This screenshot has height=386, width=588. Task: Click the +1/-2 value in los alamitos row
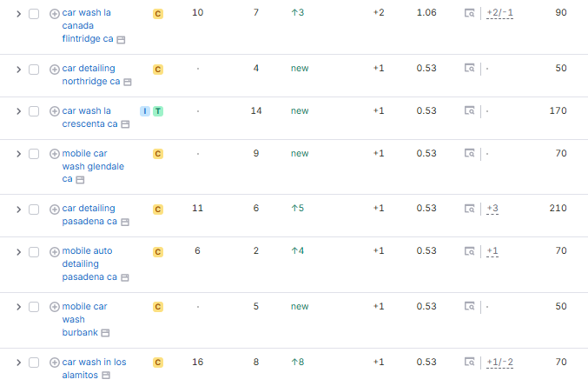coord(499,363)
